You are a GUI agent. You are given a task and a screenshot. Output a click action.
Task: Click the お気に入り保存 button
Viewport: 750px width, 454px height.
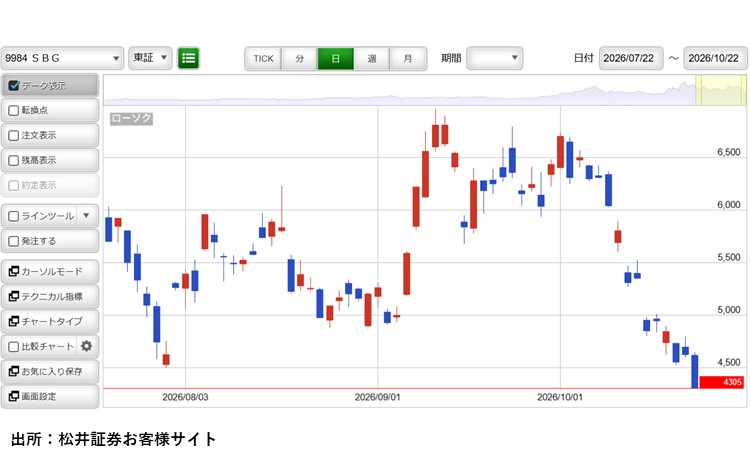pos(50,371)
